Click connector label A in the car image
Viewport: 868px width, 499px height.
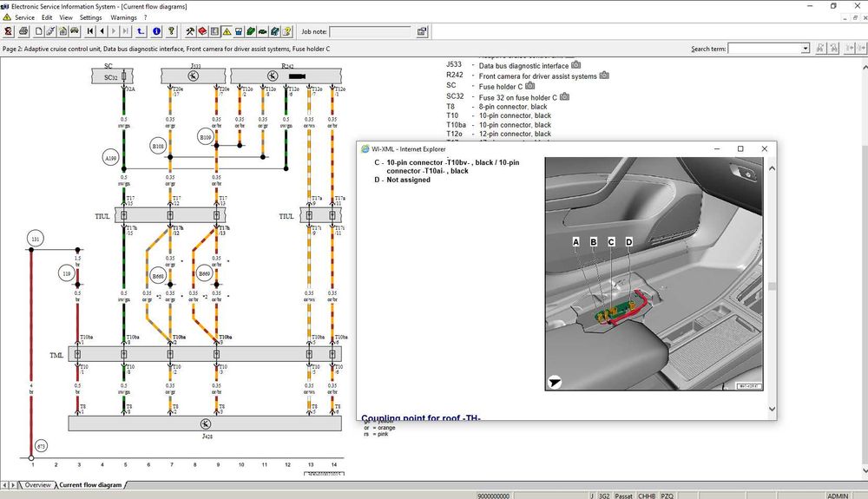pyautogui.click(x=575, y=242)
